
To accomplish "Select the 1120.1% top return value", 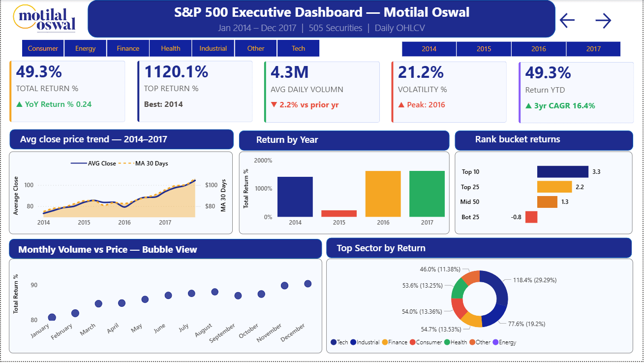I will coord(176,72).
